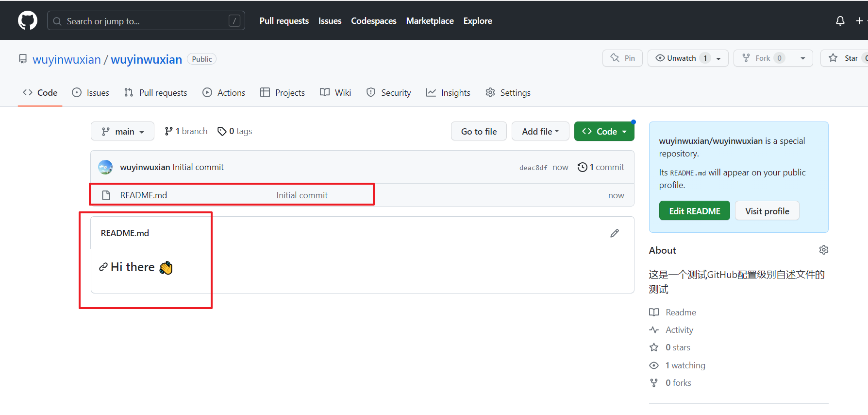This screenshot has height=415, width=868.
Task: Open the notifications bell
Action: (840, 21)
